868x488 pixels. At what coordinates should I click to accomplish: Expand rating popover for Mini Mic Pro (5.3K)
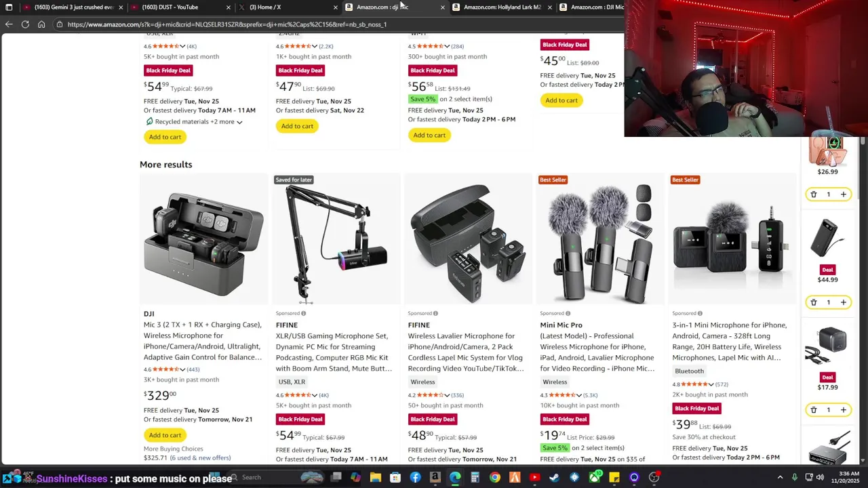[x=579, y=395]
